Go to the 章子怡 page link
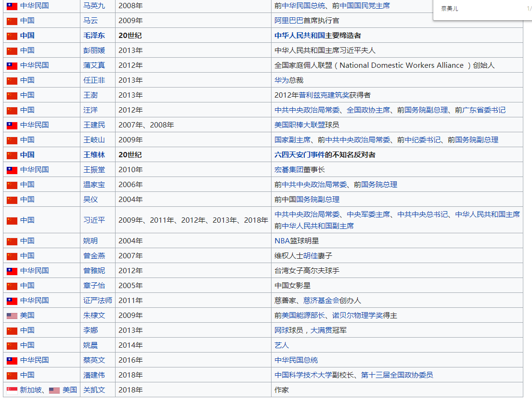The width and height of the screenshot is (532, 404). point(94,286)
